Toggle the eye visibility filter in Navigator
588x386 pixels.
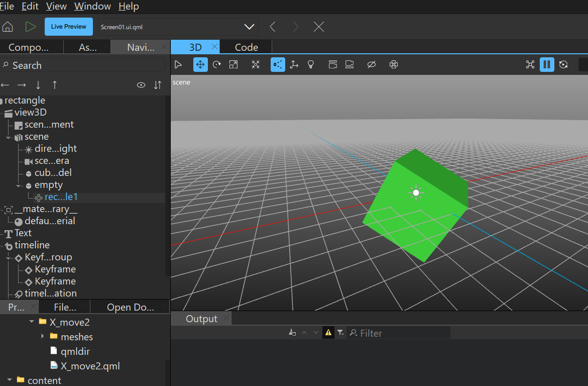point(141,85)
